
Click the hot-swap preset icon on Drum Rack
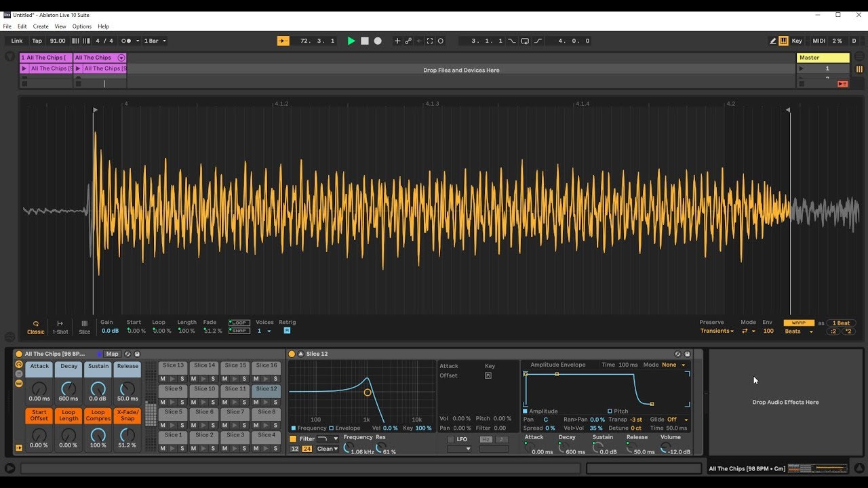[x=127, y=354]
